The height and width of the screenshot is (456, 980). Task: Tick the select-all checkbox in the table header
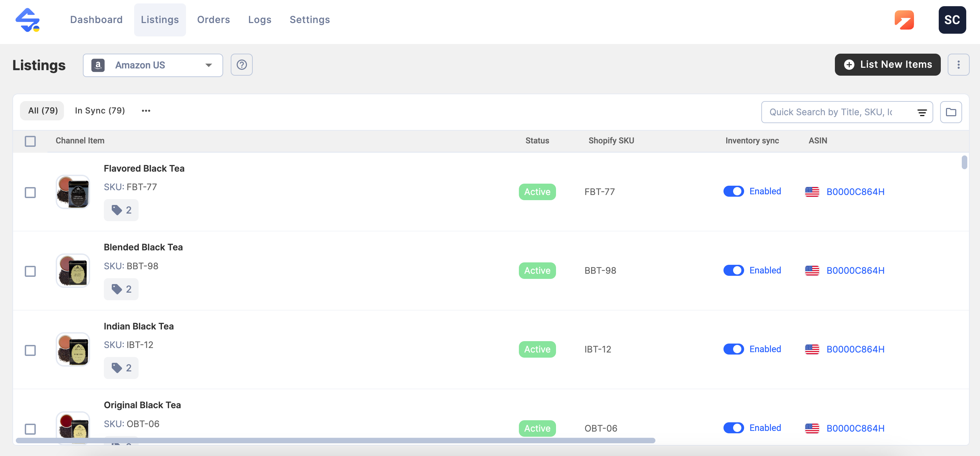[x=30, y=141]
